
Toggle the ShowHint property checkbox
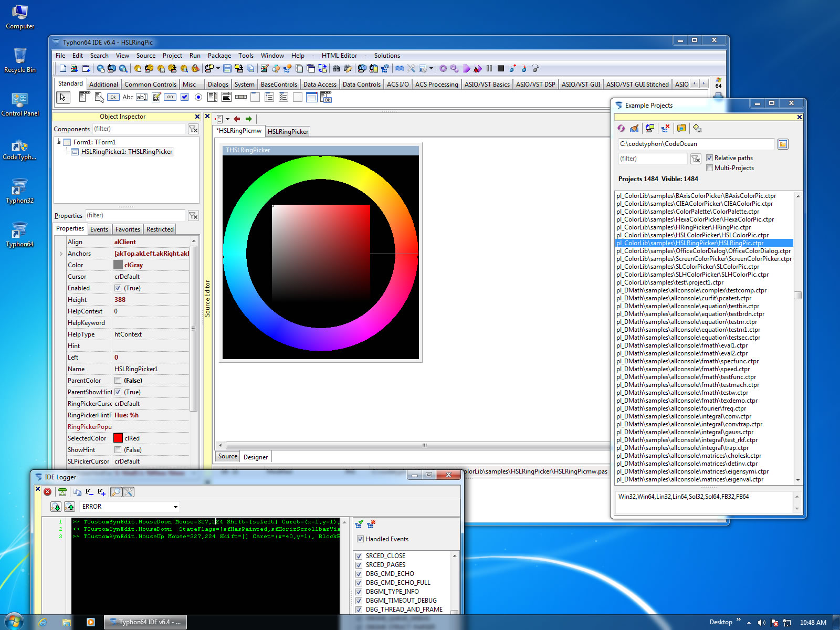(x=118, y=450)
